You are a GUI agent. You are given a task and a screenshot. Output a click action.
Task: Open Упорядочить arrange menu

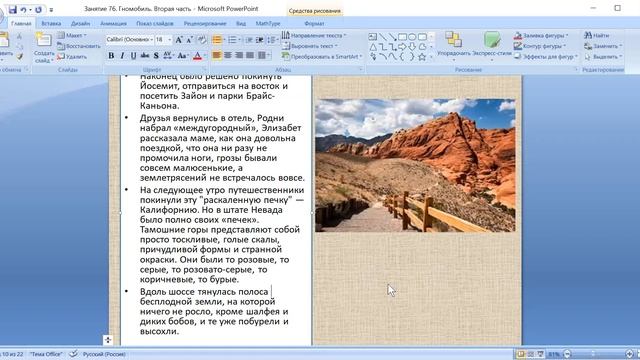[453, 46]
